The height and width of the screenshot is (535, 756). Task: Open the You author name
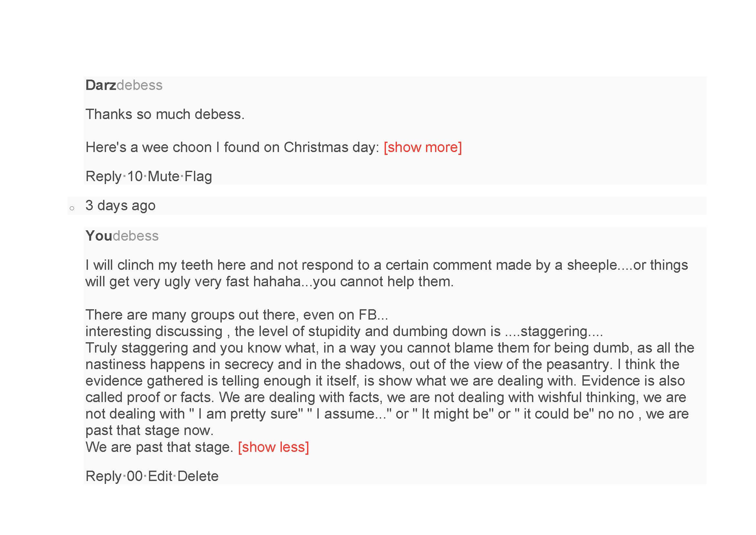click(99, 236)
